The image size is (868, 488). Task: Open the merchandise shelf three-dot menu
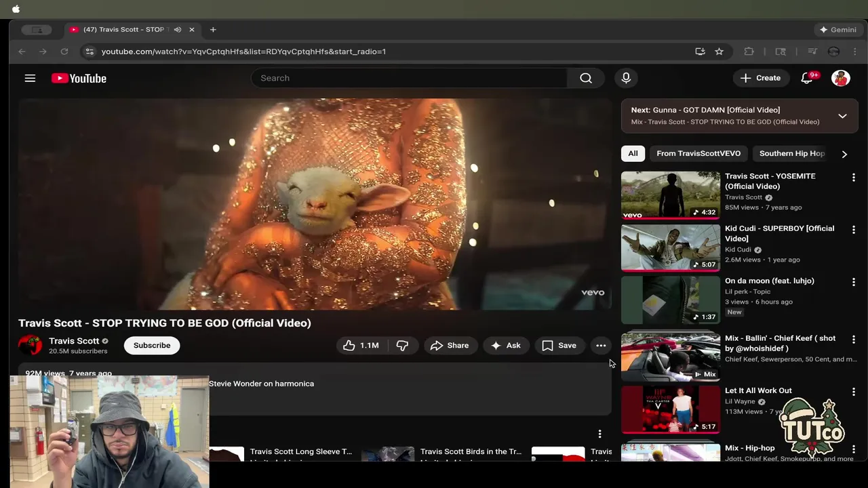pos(599,434)
